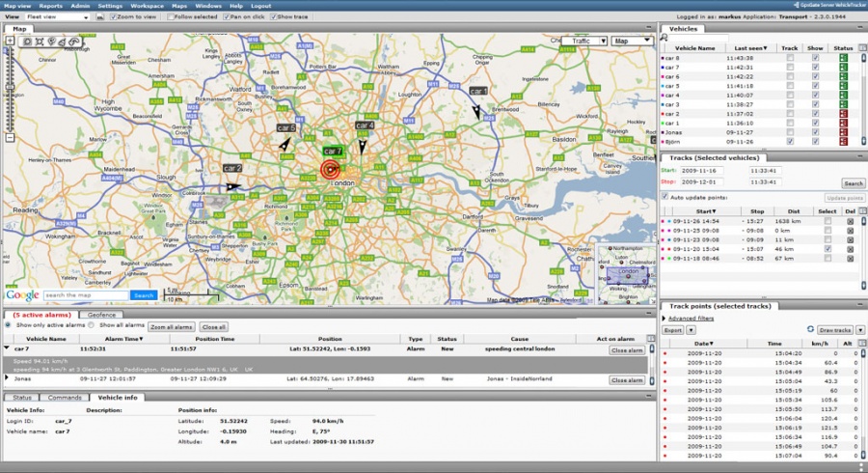The image size is (868, 473).
Task: Toggle the Zoom to view checkbox
Action: coord(113,17)
